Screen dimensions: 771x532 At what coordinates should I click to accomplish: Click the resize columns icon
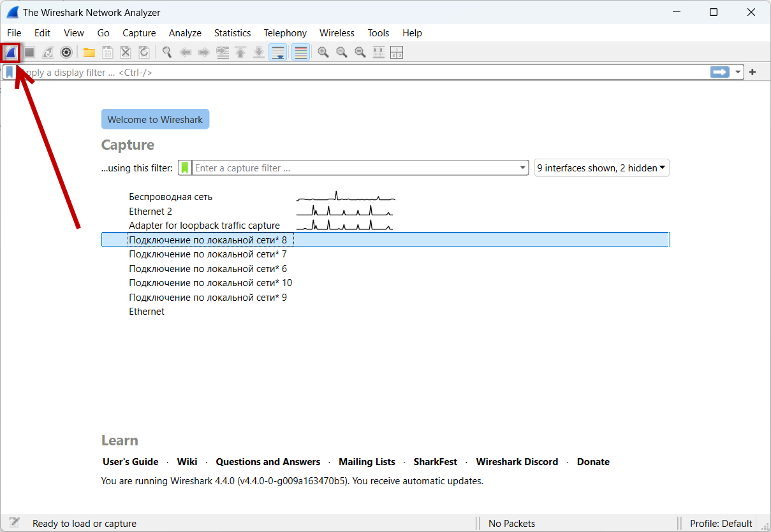click(379, 52)
